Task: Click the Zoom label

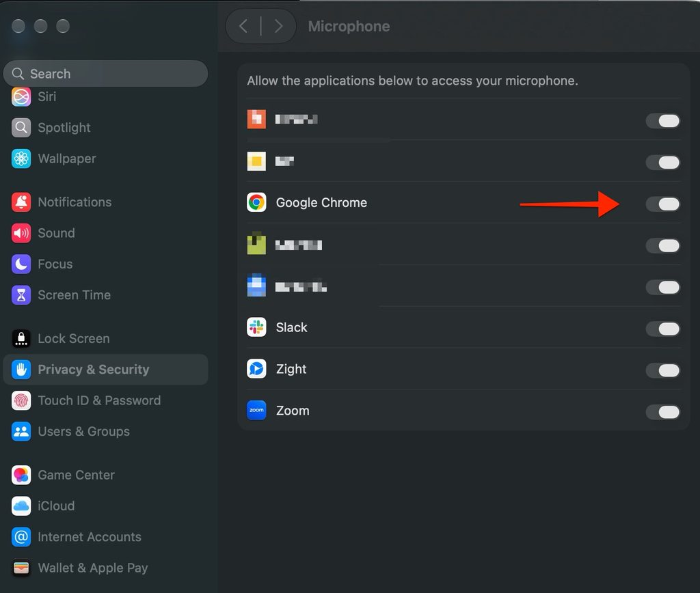Action: tap(293, 411)
